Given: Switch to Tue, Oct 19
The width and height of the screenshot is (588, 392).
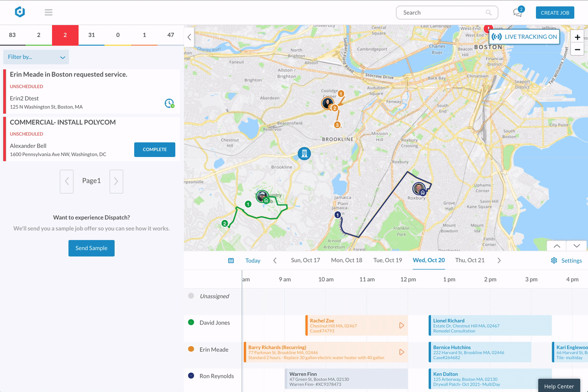Looking at the screenshot, I should pyautogui.click(x=388, y=260).
